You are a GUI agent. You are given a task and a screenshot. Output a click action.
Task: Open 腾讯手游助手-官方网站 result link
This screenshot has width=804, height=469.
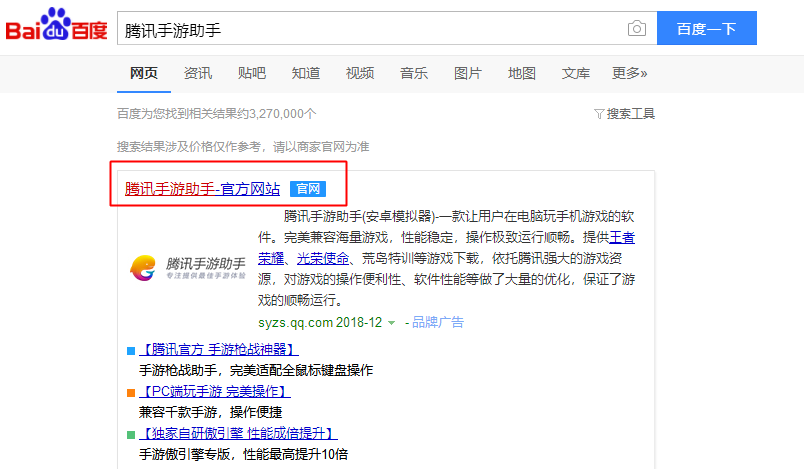(x=203, y=189)
